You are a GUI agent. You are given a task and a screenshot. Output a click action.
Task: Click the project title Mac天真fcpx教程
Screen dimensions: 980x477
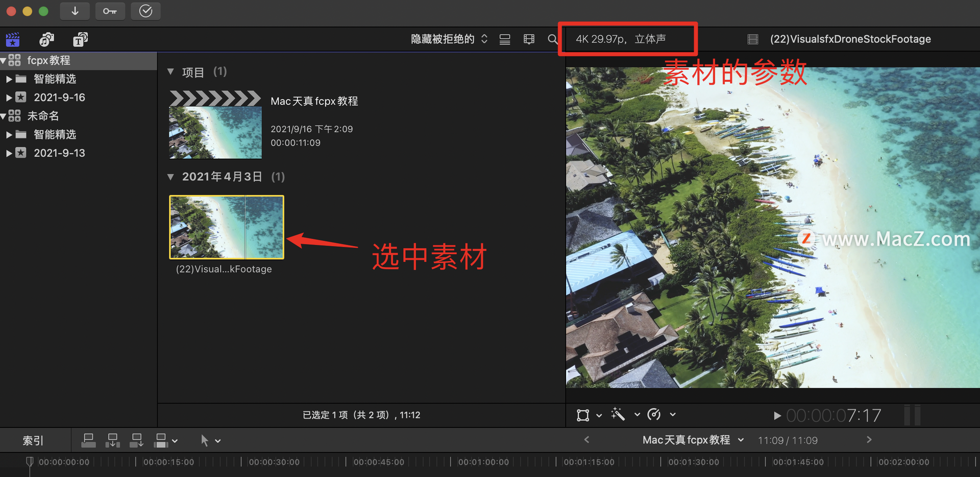(314, 101)
